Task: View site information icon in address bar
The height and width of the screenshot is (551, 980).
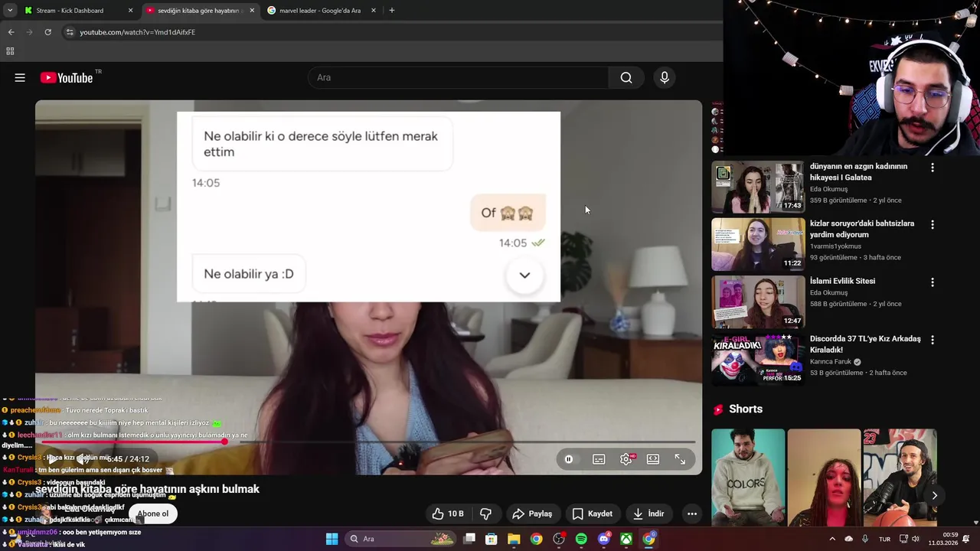Action: (70, 32)
